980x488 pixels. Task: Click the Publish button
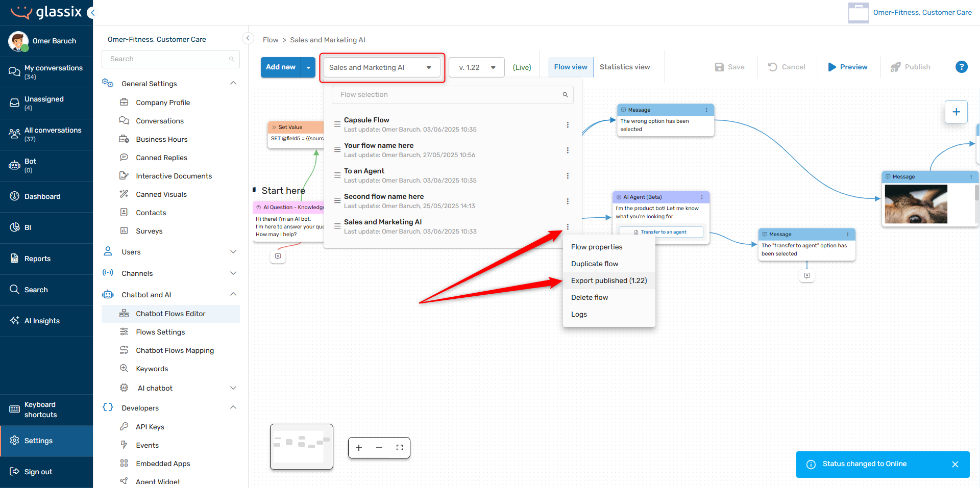tap(911, 67)
